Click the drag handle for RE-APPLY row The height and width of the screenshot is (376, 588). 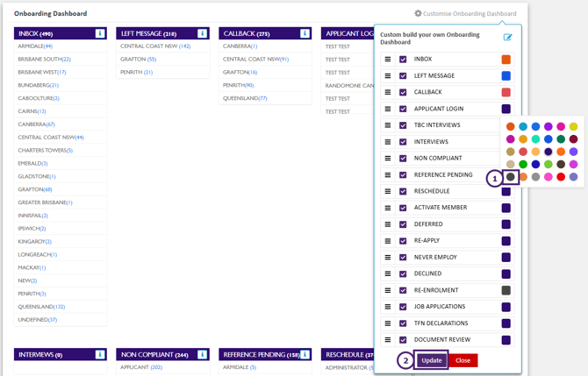[x=388, y=240]
